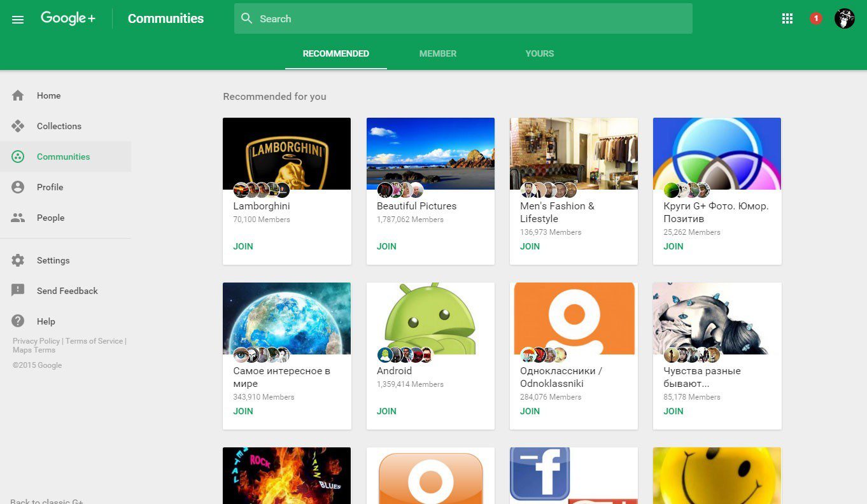Open the user account avatar
Image resolution: width=867 pixels, height=504 pixels.
coord(844,18)
